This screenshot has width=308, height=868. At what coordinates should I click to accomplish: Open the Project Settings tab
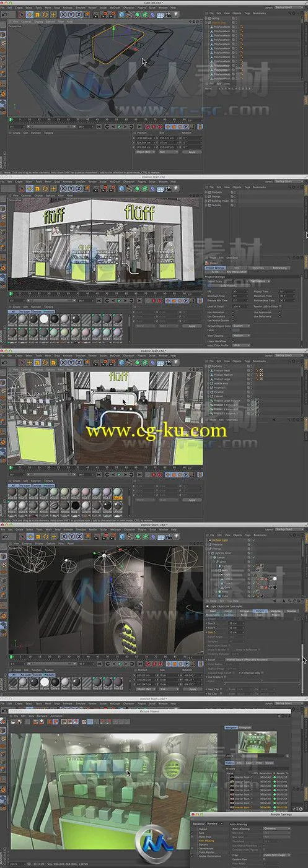pyautogui.click(x=215, y=268)
